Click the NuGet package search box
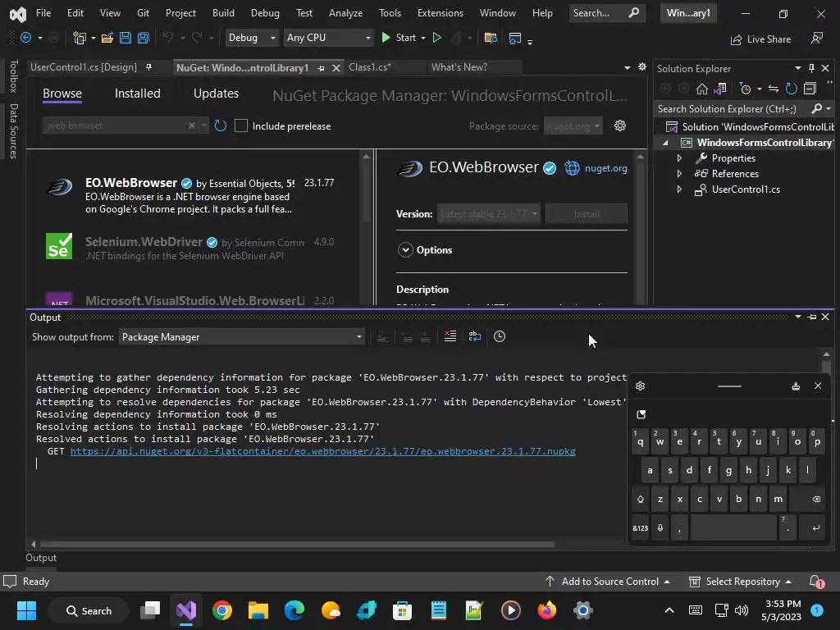The image size is (840, 630). point(115,126)
